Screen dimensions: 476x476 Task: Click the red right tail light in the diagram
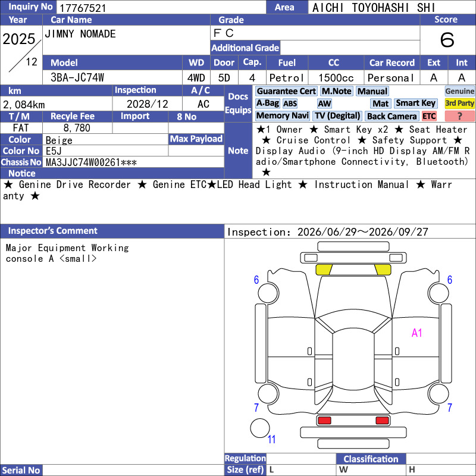point(382,421)
